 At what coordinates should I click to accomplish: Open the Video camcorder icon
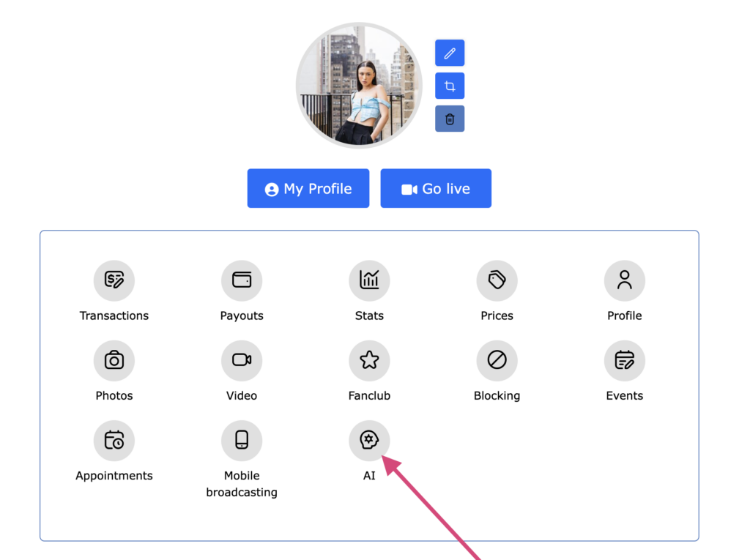pyautogui.click(x=242, y=360)
